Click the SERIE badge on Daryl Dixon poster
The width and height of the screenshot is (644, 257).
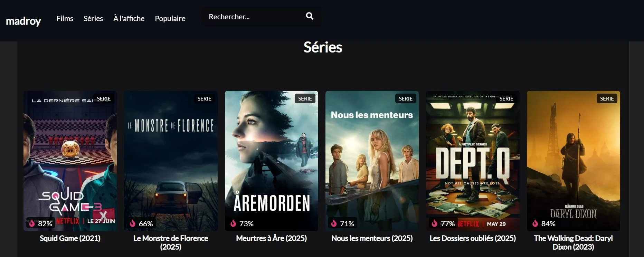coord(607,98)
